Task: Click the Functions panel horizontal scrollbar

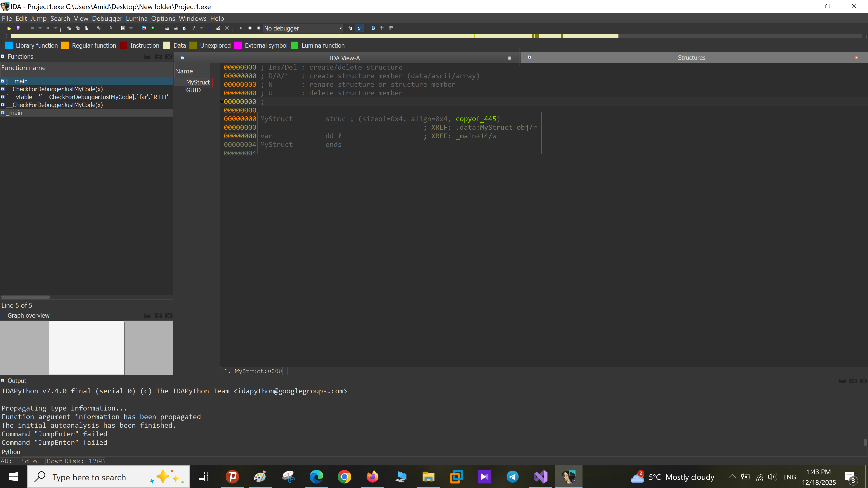Action: coord(26,297)
